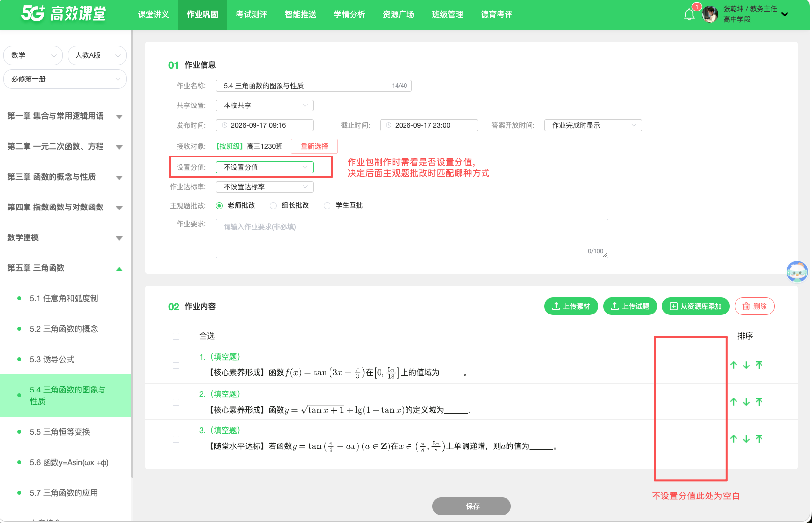812x523 pixels.
Task: Click the 5G 高效课堂 logo
Action: (64, 14)
